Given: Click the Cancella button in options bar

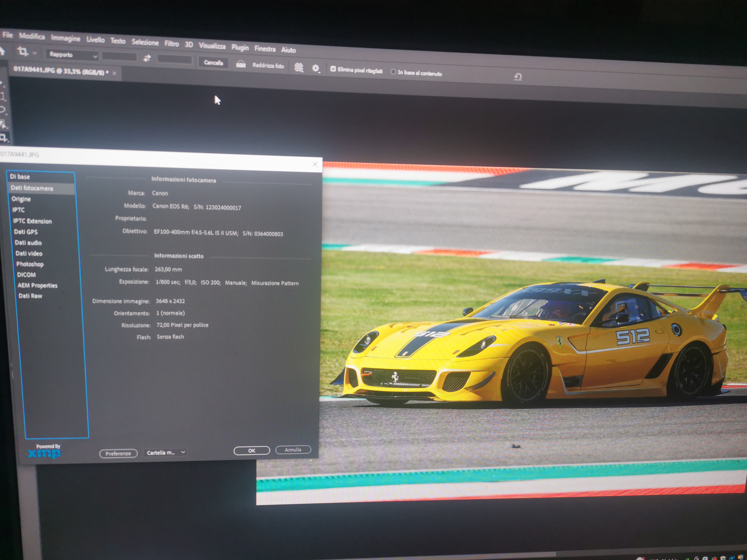Looking at the screenshot, I should click(213, 63).
